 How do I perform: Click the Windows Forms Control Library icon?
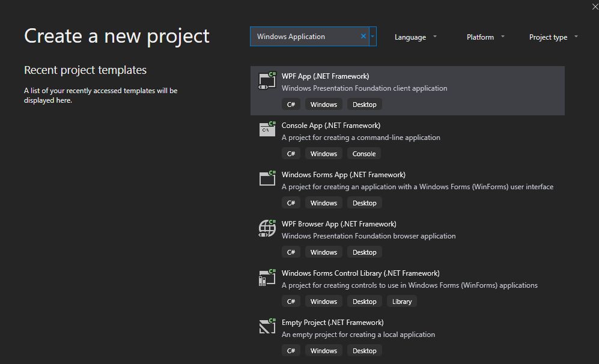[267, 277]
